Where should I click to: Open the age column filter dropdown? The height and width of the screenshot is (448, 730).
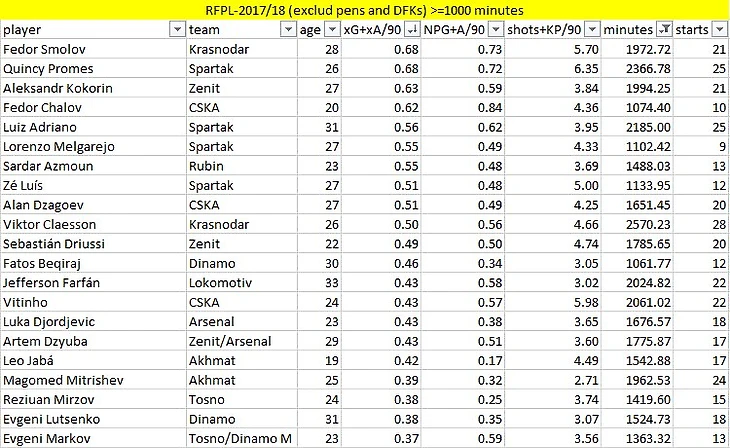coord(332,30)
